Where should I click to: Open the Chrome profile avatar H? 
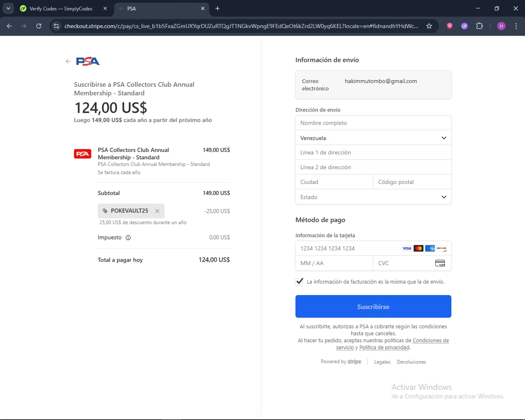[x=501, y=26]
